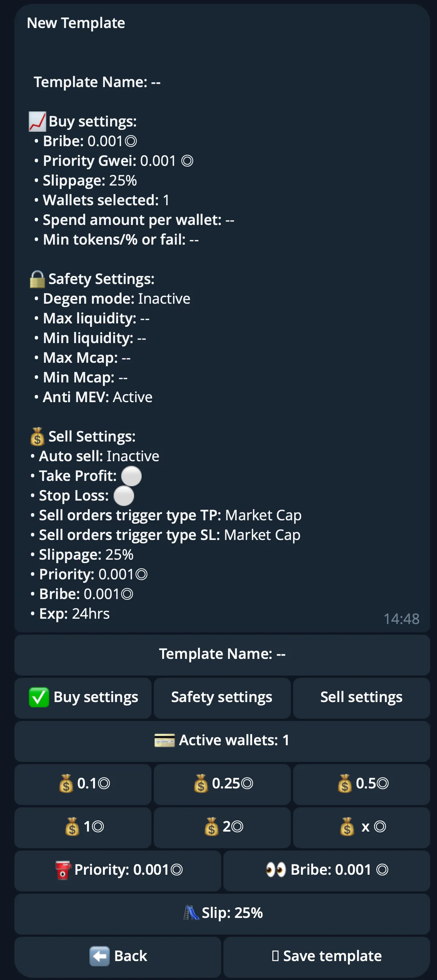Open the Active wallets selector
This screenshot has height=980, width=437.
(x=222, y=740)
